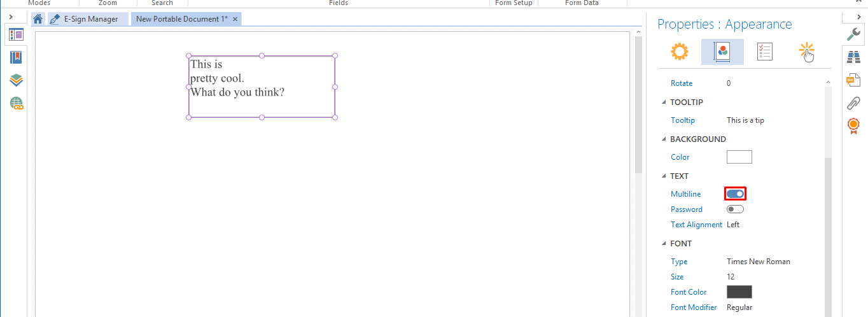The image size is (868, 317).
Task: Open the bookmarks panel icon
Action: (16, 57)
